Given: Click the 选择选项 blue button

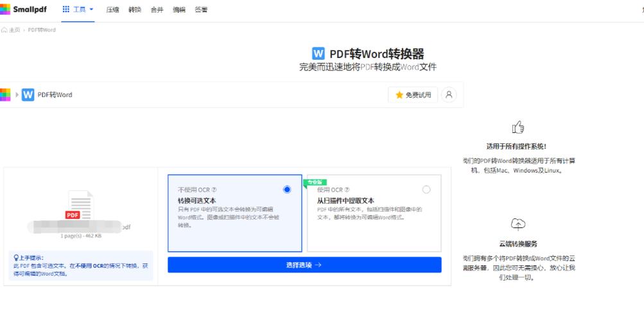Looking at the screenshot, I should [x=304, y=265].
